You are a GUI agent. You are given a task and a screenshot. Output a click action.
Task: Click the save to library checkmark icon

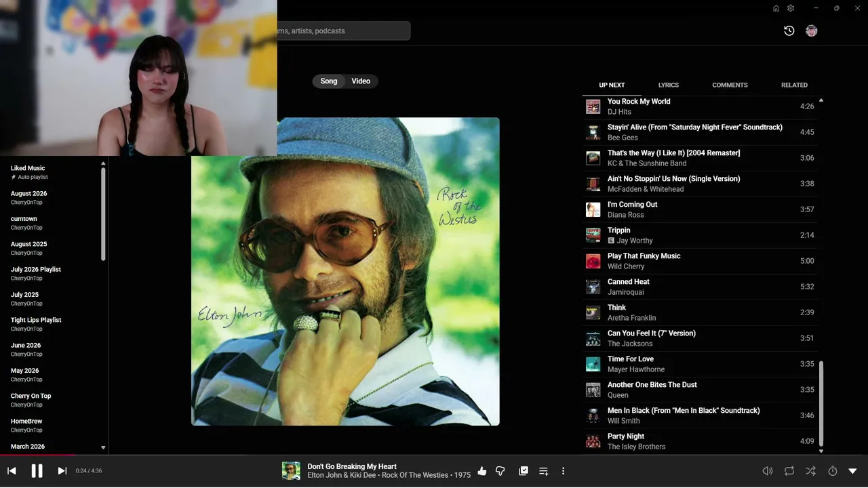click(524, 471)
